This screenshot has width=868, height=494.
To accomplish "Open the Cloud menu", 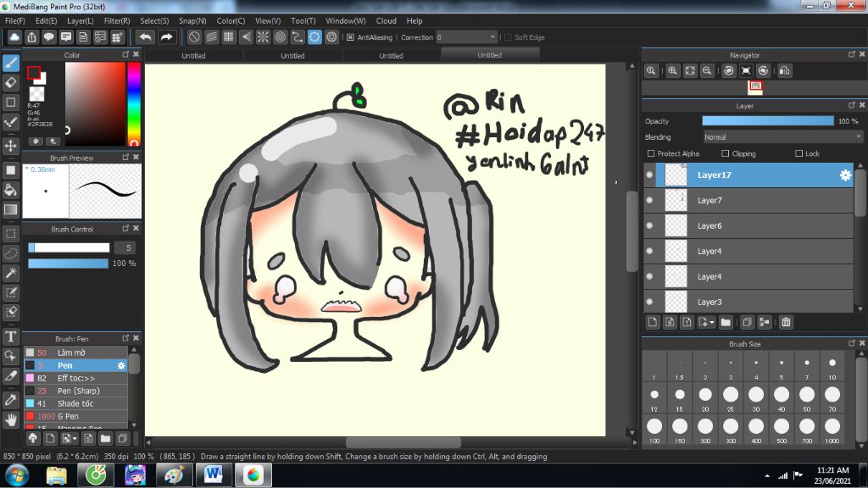I will (386, 20).
